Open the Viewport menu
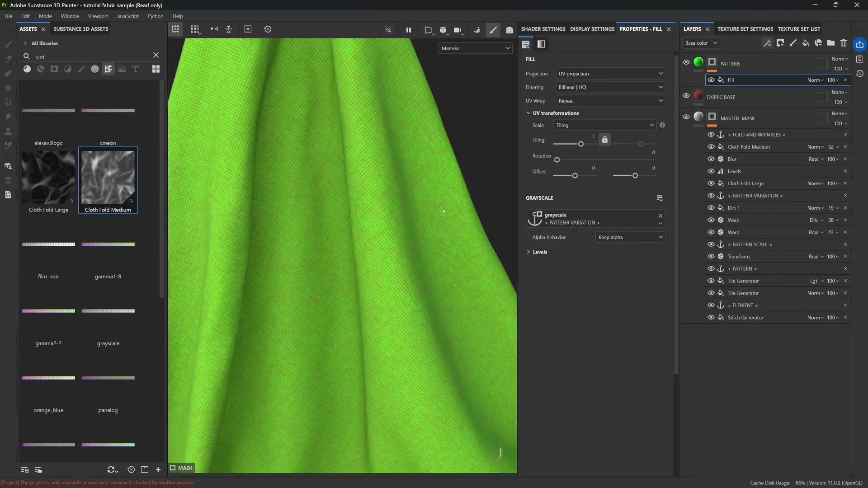Image resolution: width=868 pixels, height=488 pixels. pyautogui.click(x=98, y=16)
